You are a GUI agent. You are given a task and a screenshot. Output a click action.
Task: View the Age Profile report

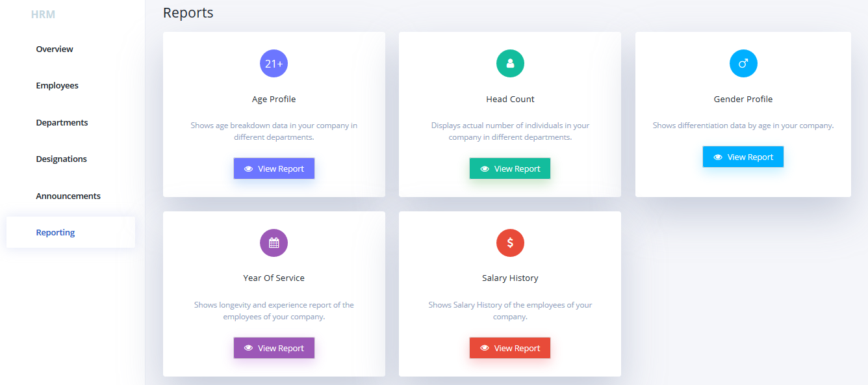click(274, 168)
